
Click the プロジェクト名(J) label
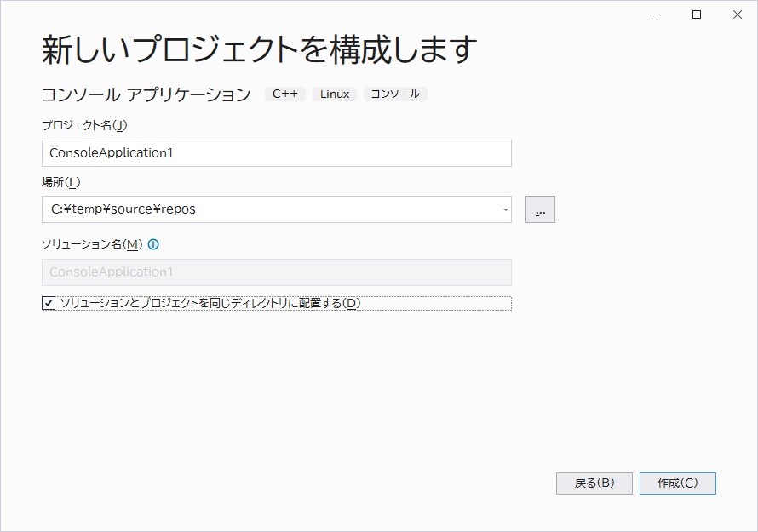tap(84, 125)
